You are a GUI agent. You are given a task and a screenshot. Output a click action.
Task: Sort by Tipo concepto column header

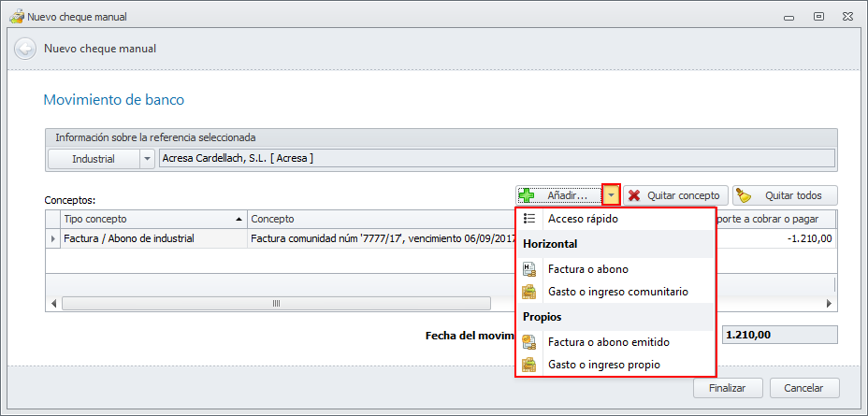(x=153, y=219)
